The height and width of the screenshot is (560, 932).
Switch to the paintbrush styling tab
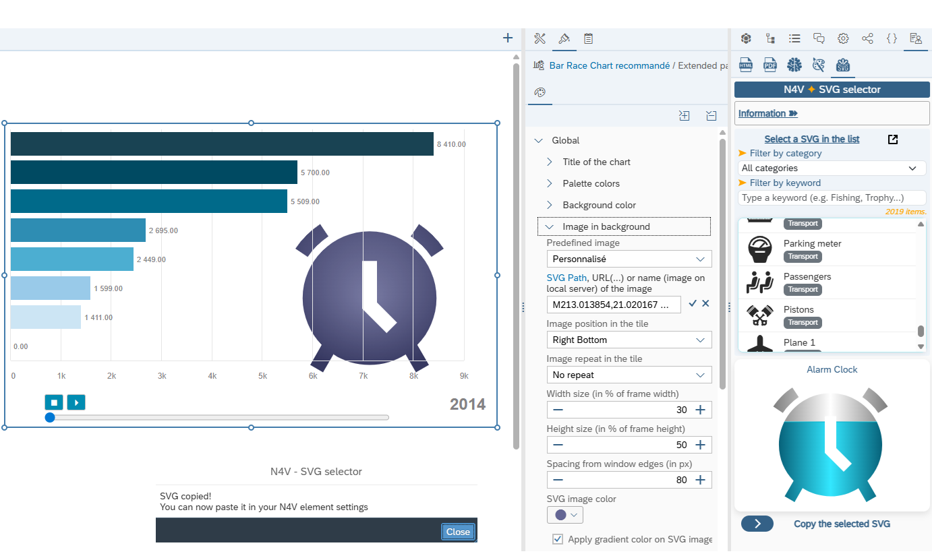(564, 38)
